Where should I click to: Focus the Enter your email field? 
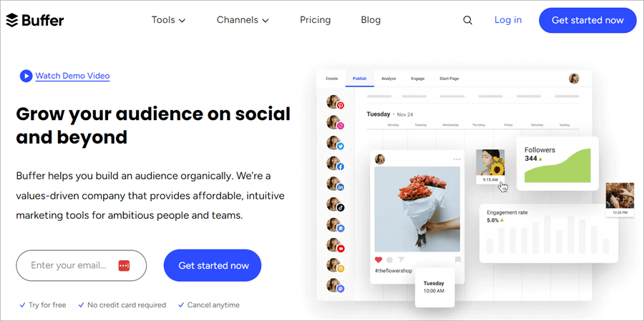pos(82,265)
